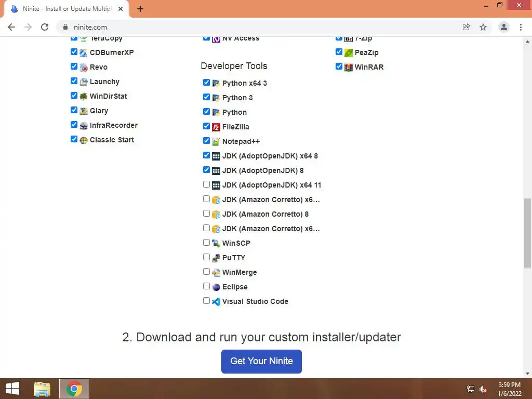
Task: Click the Eclipse sphere icon
Action: 216,287
